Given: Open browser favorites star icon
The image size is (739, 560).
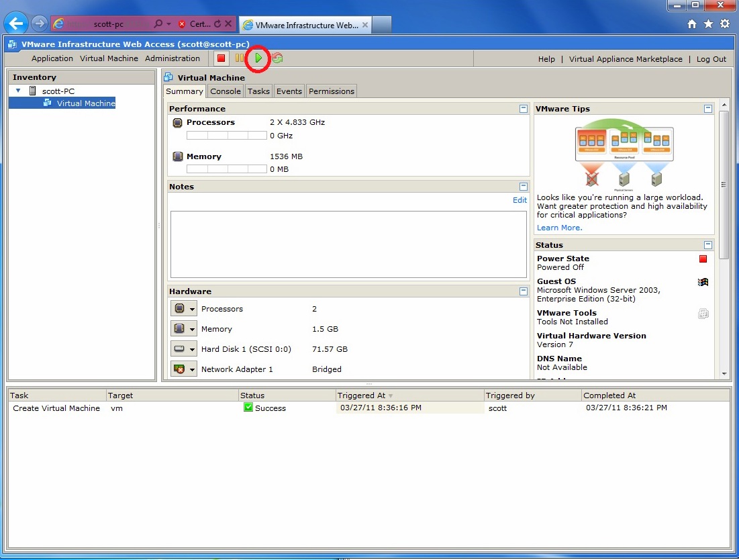Looking at the screenshot, I should (708, 24).
